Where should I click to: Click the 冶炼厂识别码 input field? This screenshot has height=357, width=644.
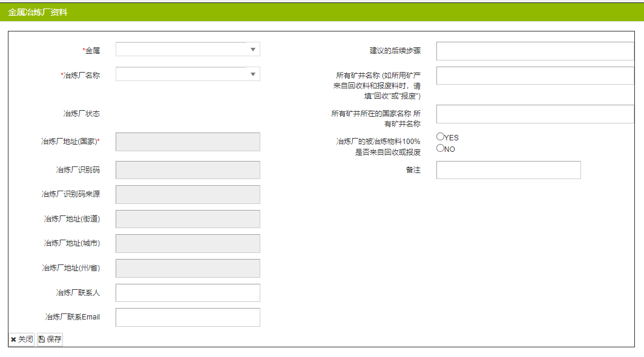188,170
